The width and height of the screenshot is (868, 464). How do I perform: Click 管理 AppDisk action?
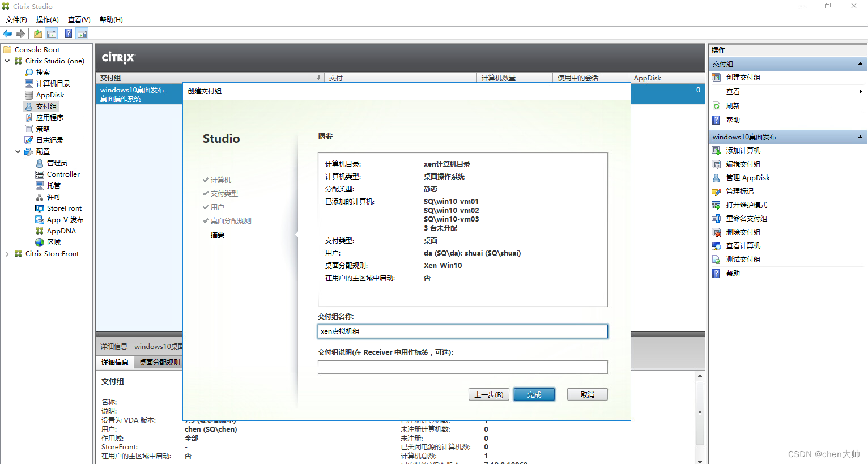(748, 178)
